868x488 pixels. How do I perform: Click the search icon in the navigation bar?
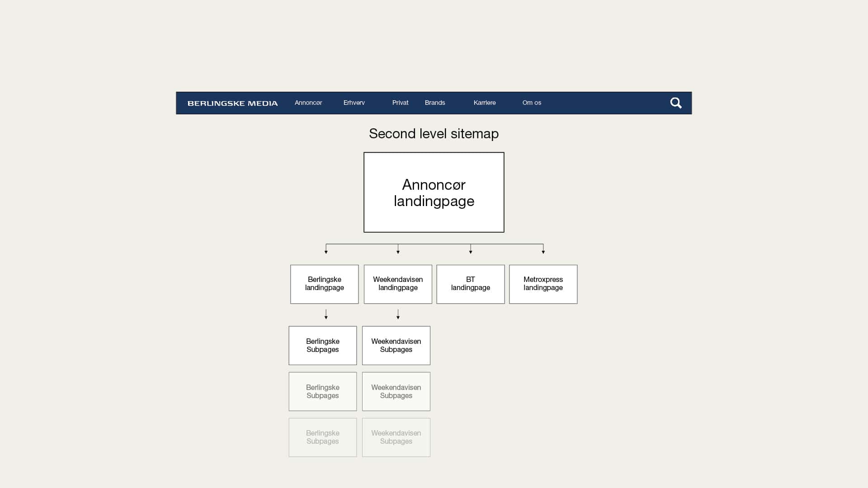tap(675, 103)
